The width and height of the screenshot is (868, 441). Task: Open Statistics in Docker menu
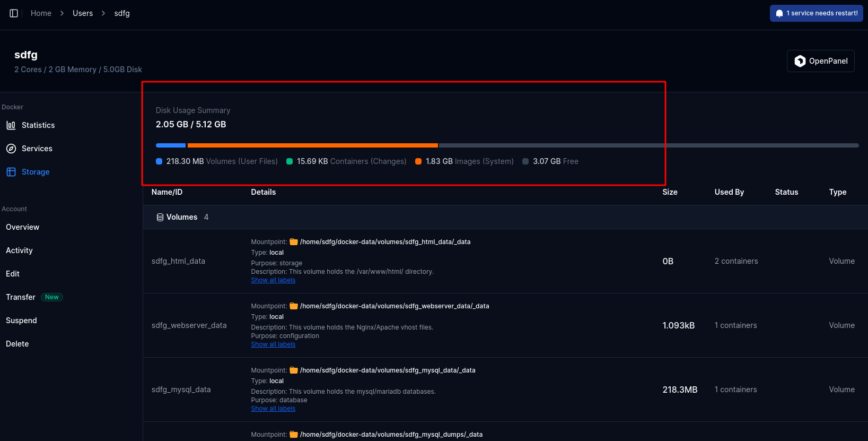[x=38, y=125]
